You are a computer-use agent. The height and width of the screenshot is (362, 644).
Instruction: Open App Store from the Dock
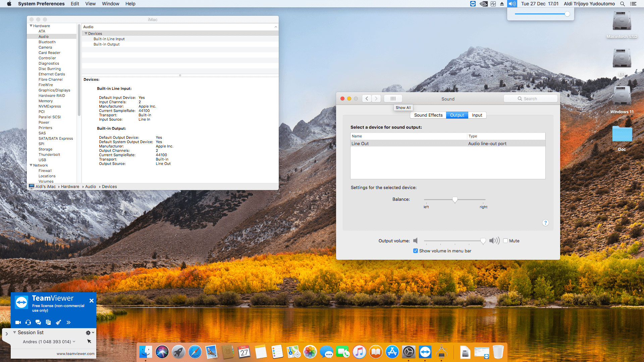pos(392,352)
